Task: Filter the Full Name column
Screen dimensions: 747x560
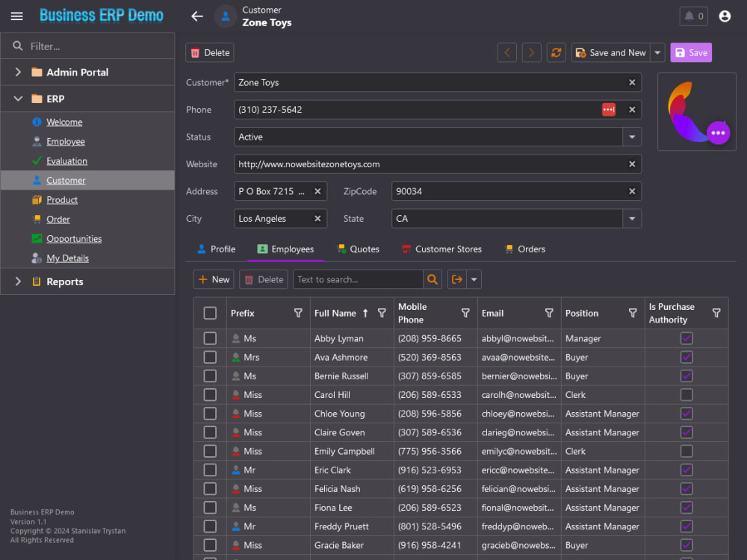Action: [x=382, y=313]
